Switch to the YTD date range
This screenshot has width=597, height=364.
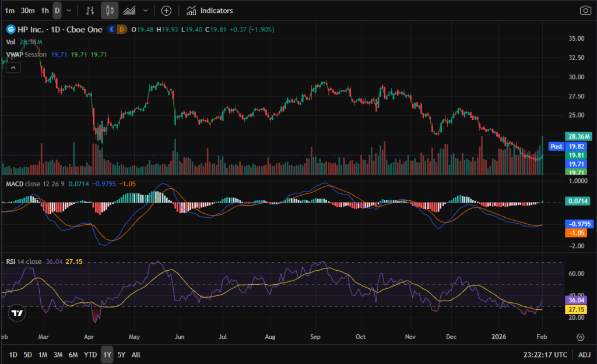pos(90,354)
